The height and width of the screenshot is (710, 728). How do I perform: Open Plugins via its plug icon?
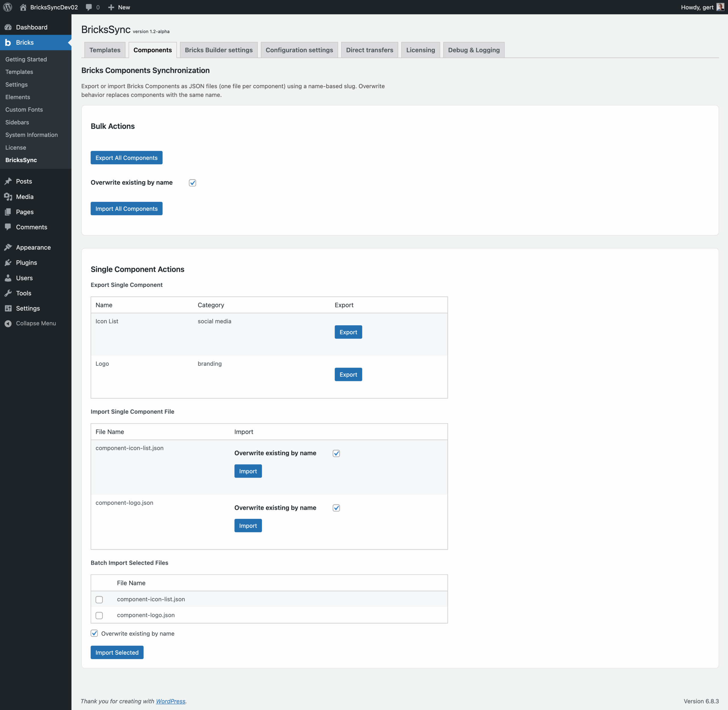click(x=8, y=262)
